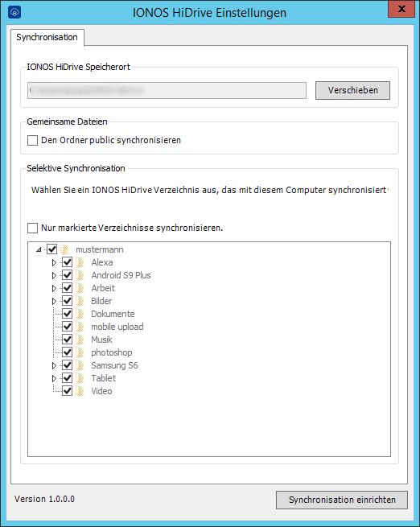
Task: Expand the Bilder folder node
Action: 54,301
